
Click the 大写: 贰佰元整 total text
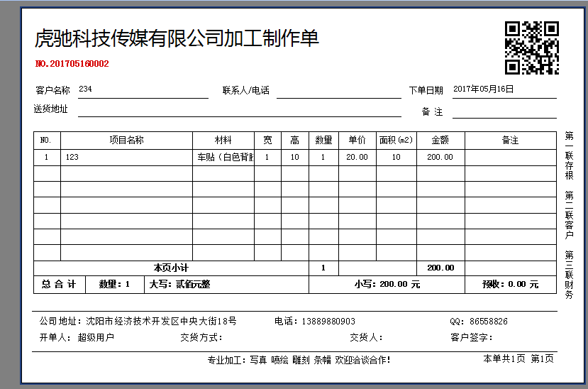pos(179,285)
